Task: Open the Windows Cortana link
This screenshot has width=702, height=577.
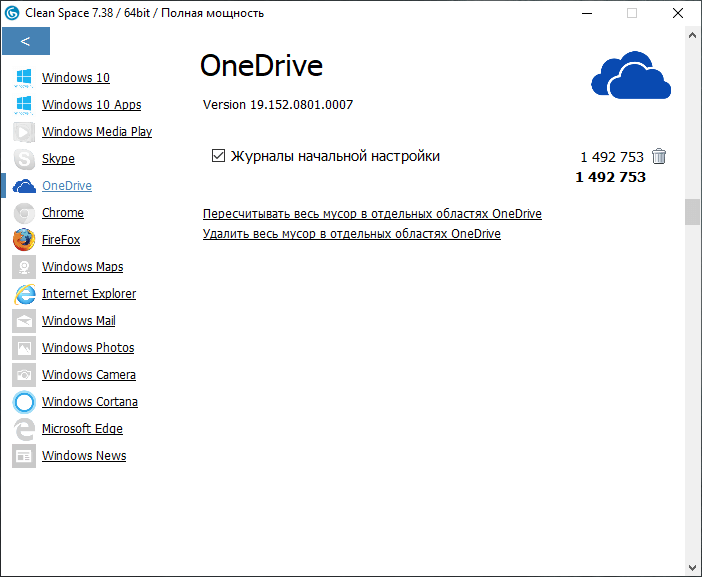Action: click(x=90, y=402)
